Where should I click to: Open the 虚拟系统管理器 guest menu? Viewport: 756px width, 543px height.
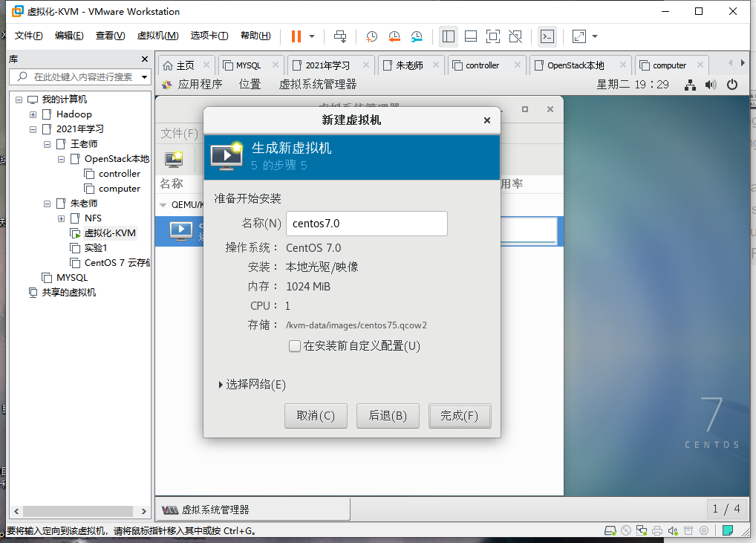pos(318,85)
